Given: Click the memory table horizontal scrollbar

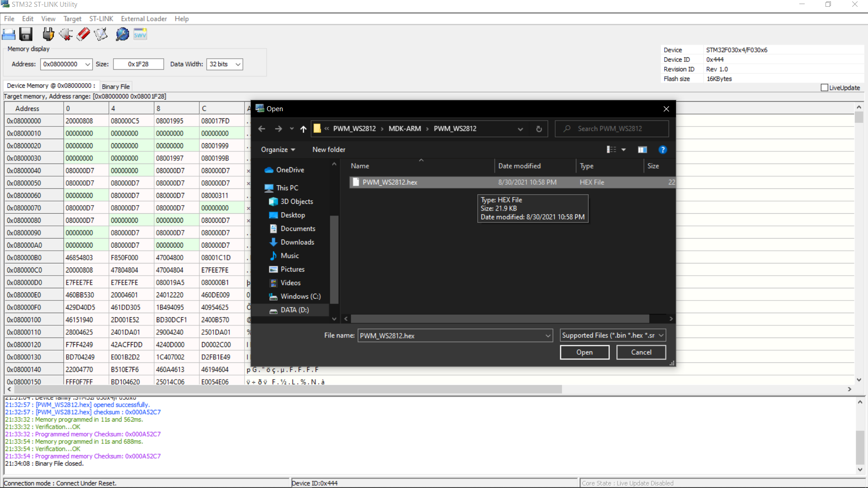Looking at the screenshot, I should point(288,389).
